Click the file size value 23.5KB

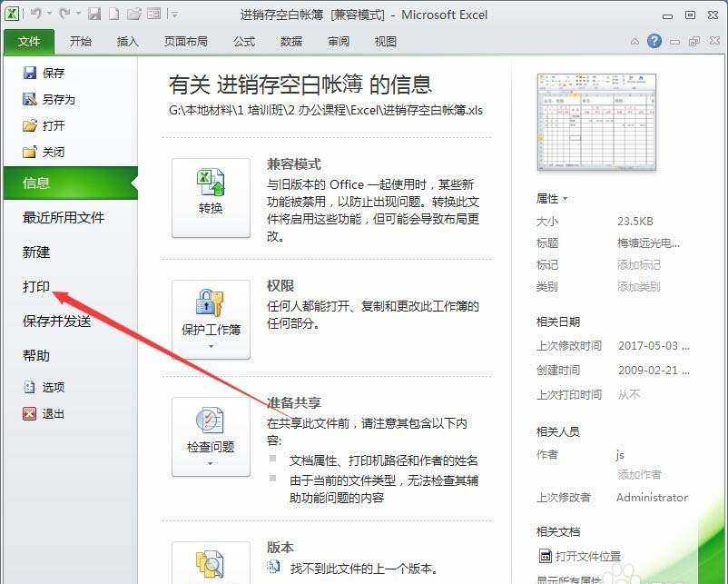pyautogui.click(x=635, y=221)
